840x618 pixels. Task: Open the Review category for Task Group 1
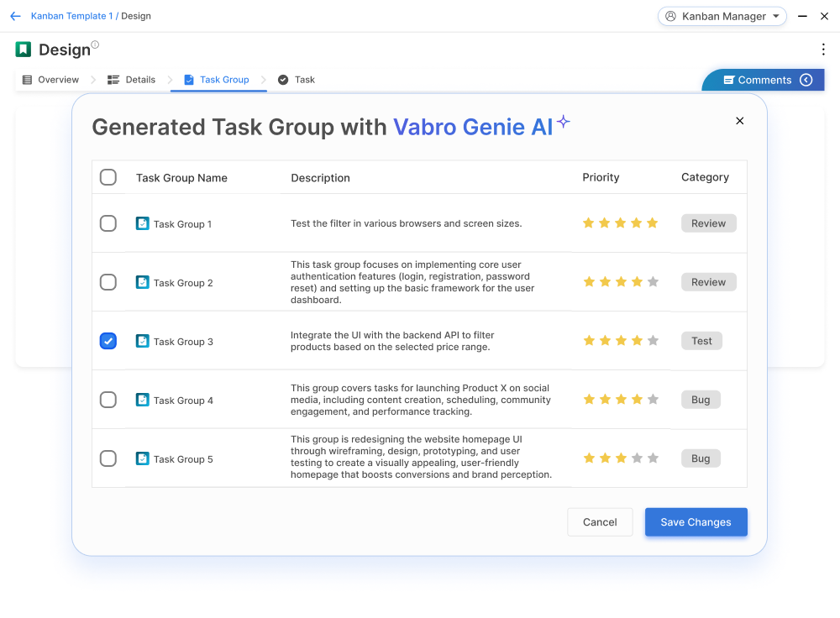(x=708, y=223)
